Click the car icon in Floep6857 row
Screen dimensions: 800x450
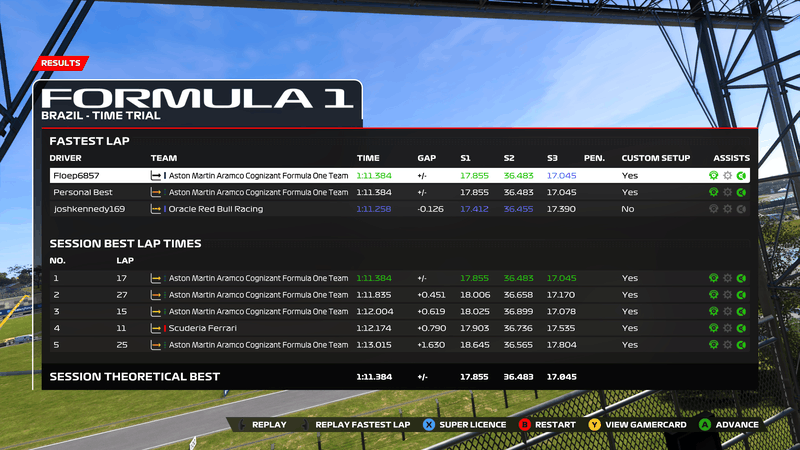click(x=156, y=176)
